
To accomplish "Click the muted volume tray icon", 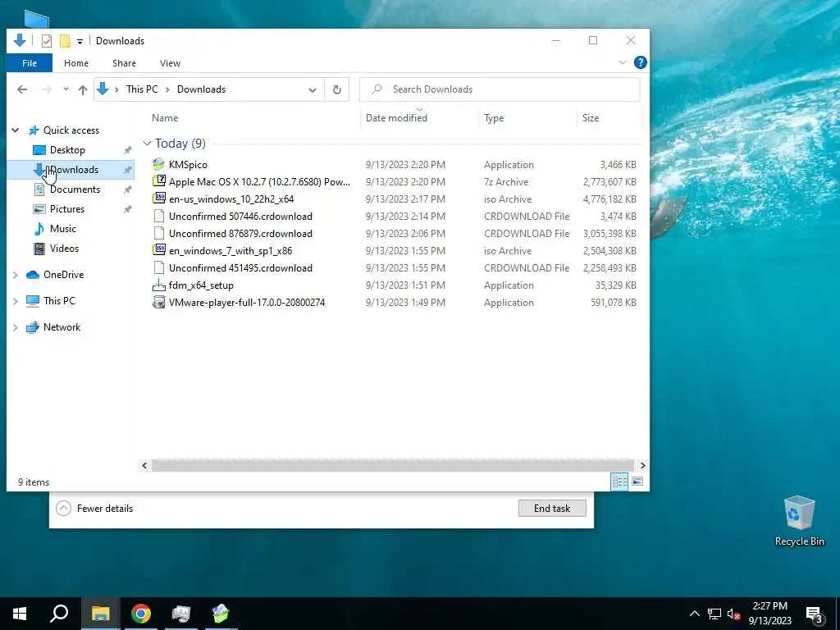I will tap(733, 614).
